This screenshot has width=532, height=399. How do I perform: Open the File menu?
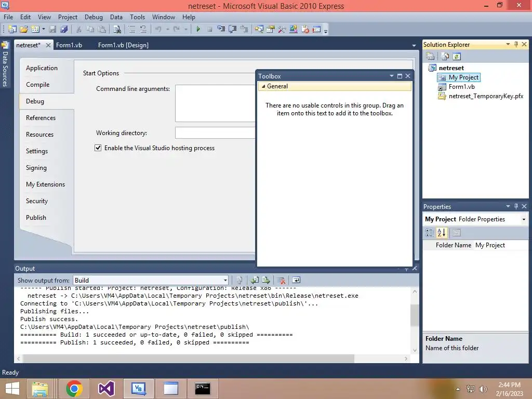pos(8,17)
